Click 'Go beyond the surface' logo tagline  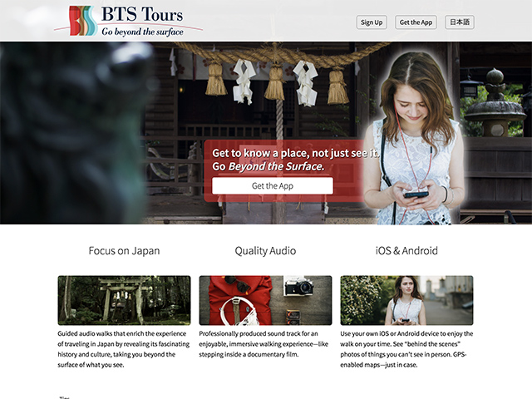point(142,32)
